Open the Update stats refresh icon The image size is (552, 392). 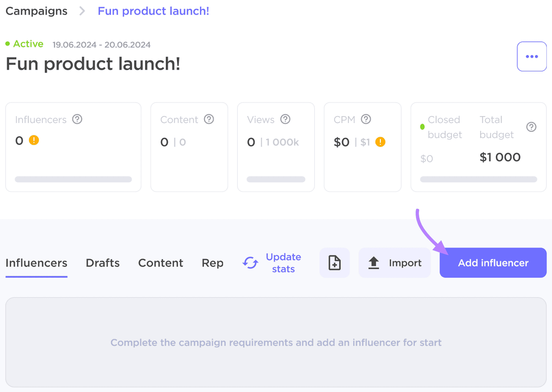[250, 263]
